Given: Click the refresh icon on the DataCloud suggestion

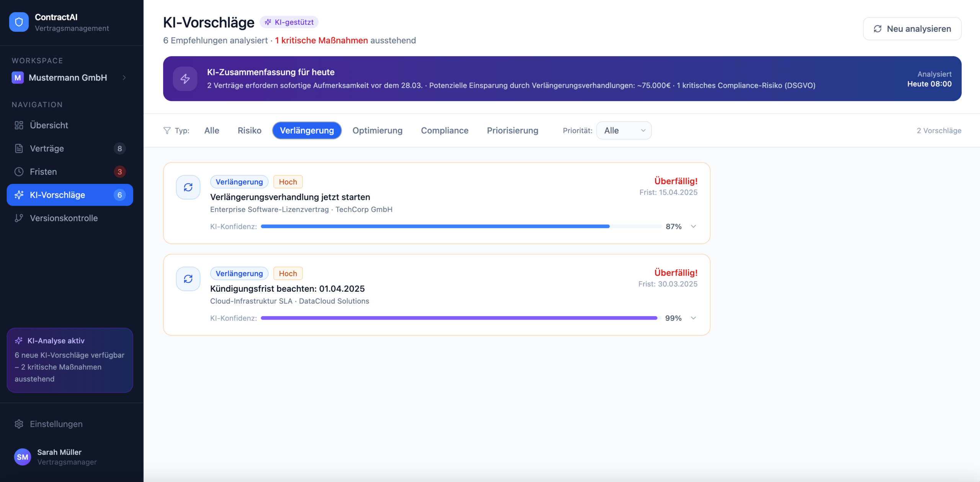Looking at the screenshot, I should (x=188, y=279).
